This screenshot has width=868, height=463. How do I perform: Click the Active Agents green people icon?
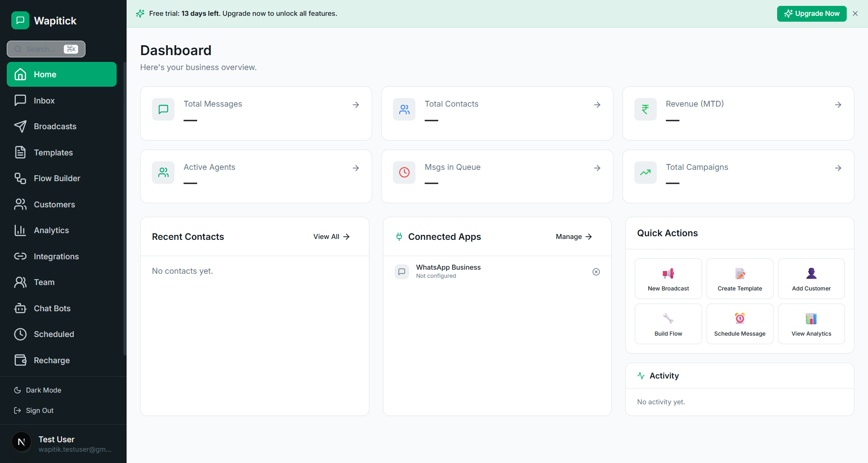click(163, 173)
